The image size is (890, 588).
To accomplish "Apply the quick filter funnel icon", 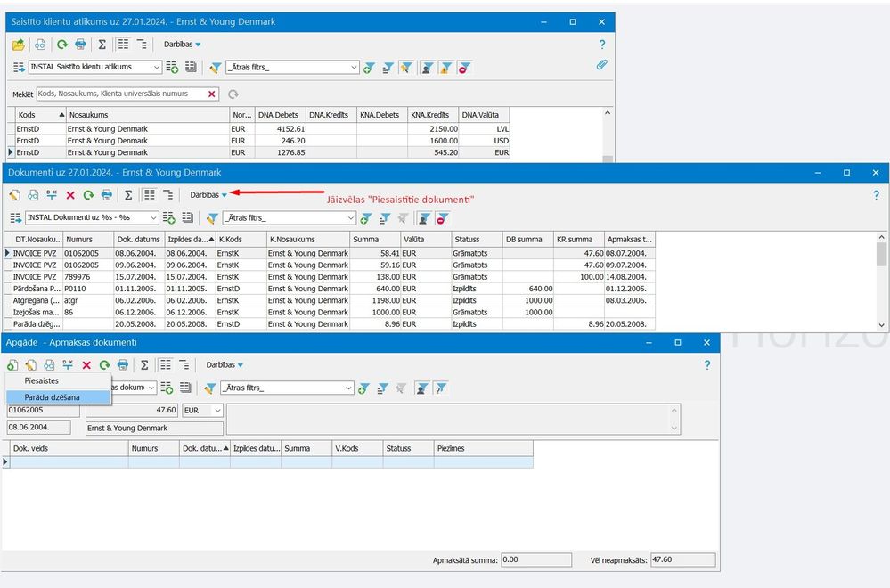I will tap(216, 67).
